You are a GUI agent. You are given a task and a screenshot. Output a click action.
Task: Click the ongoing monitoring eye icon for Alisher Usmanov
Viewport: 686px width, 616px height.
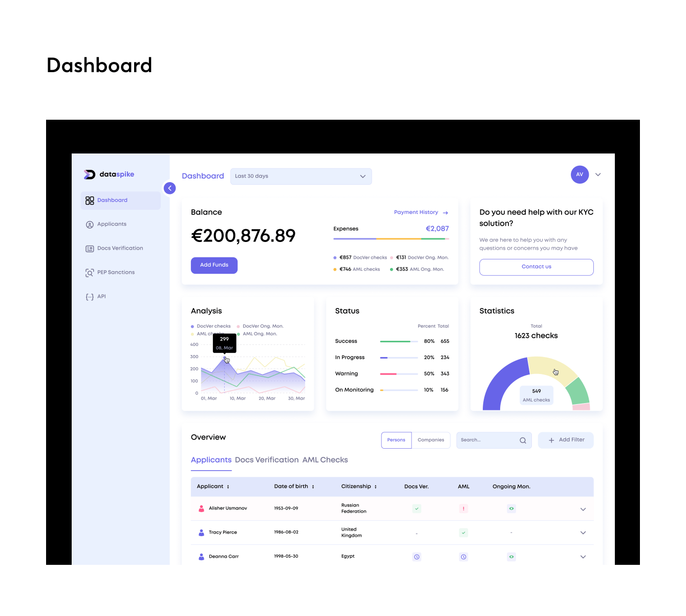[511, 509]
